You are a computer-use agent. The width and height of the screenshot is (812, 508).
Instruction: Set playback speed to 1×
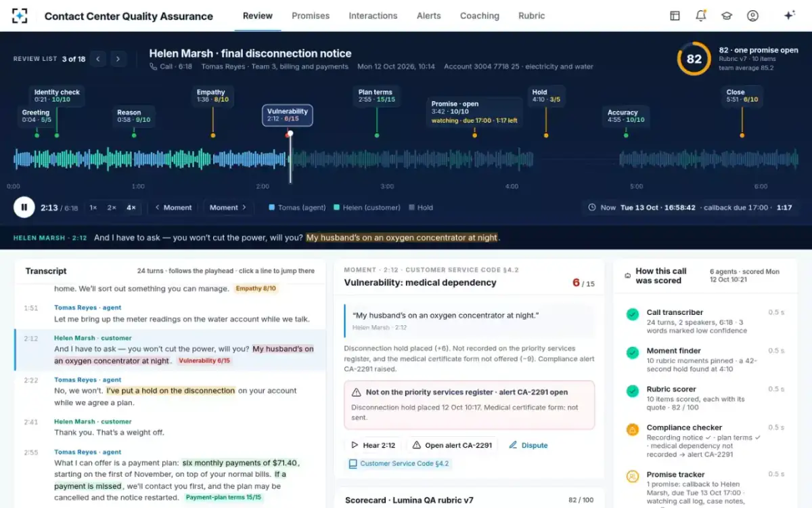tap(93, 207)
